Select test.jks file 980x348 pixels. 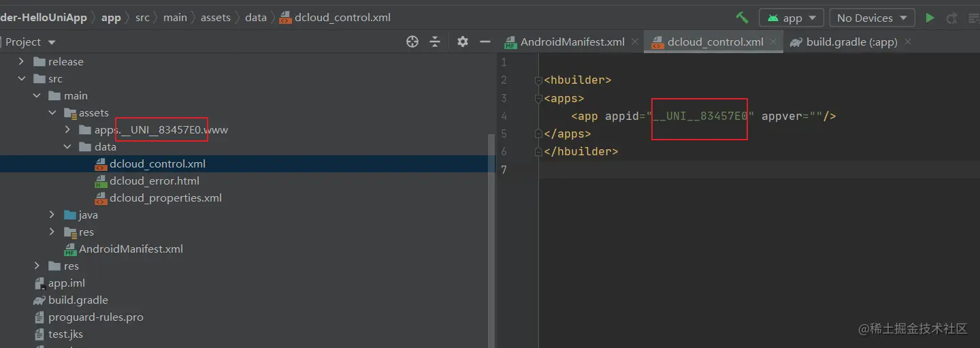coord(65,334)
